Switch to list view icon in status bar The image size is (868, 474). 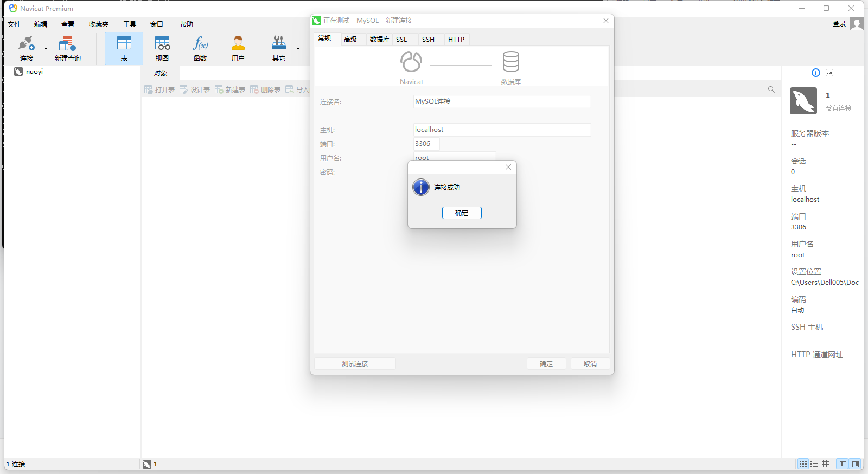point(803,464)
